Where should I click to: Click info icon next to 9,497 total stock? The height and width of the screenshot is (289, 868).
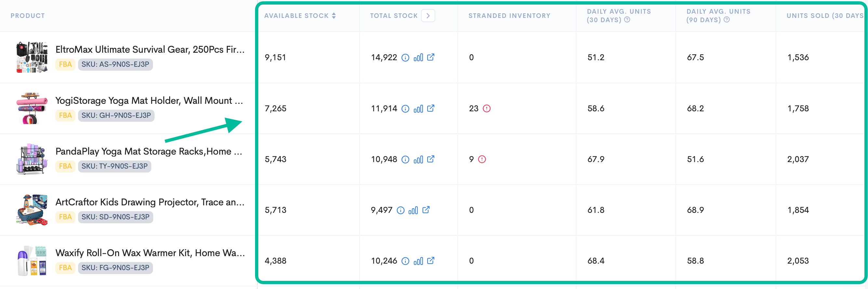pos(400,211)
